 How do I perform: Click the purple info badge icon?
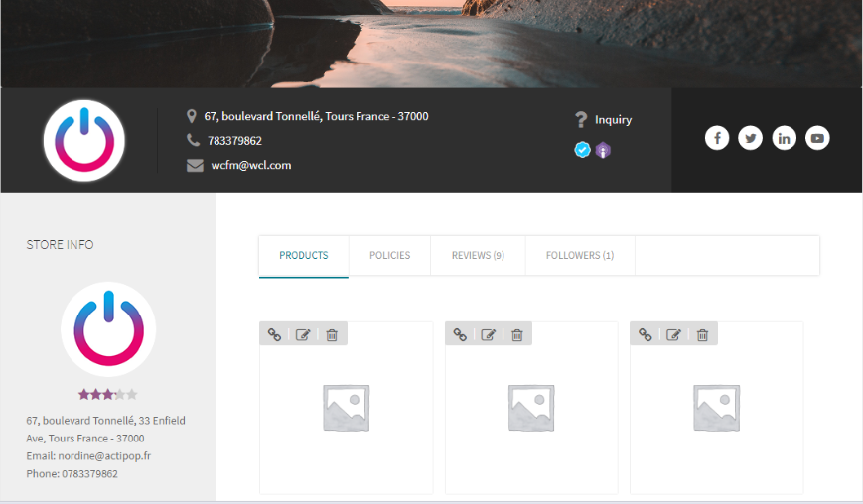[x=603, y=150]
